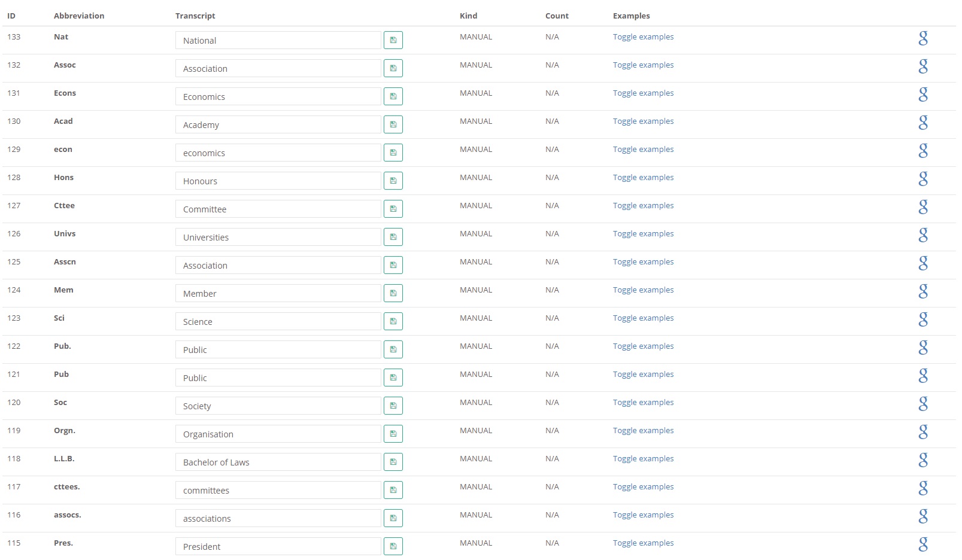Screen dimensions: 962x560
Task: Edit the Universities transcript field
Action: (x=278, y=237)
